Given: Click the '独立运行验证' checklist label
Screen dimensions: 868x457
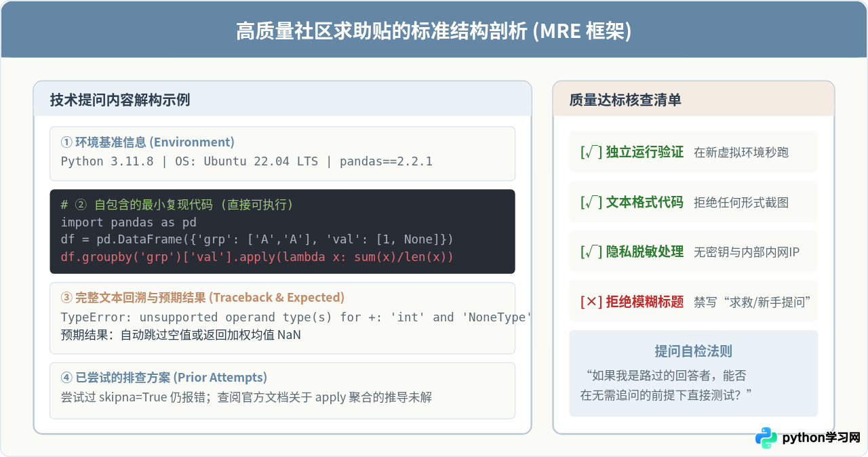Looking at the screenshot, I should point(645,152).
